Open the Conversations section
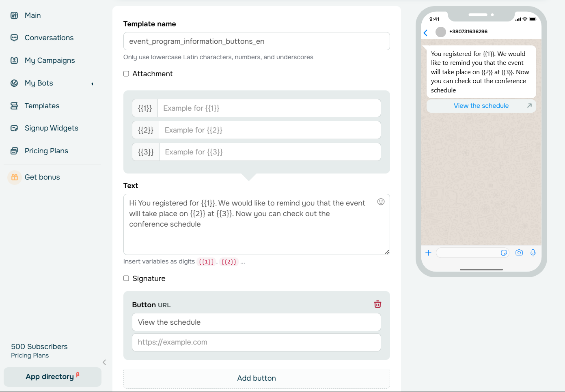Screen dimensions: 565x392 (49, 38)
